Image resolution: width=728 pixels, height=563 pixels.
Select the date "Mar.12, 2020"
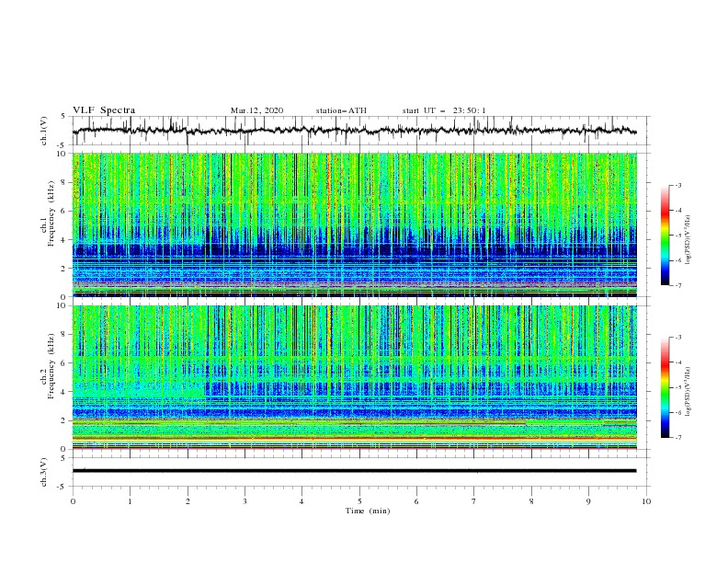[x=256, y=110]
